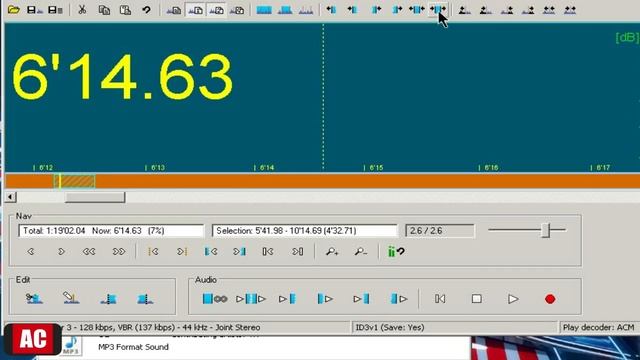Click the Set begin icon in Edit group
Image resolution: width=640 pixels, height=360 pixels.
(109, 299)
